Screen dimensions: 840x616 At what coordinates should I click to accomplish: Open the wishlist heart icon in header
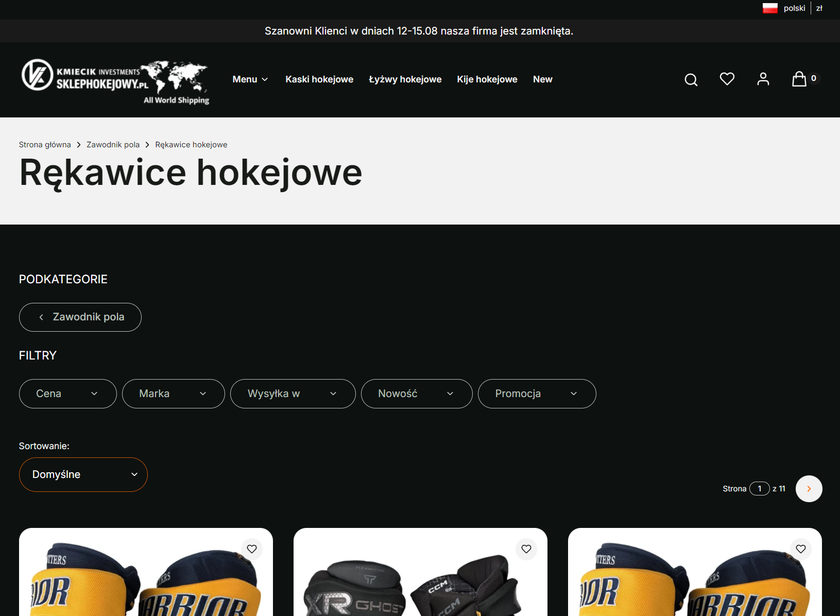(x=727, y=79)
